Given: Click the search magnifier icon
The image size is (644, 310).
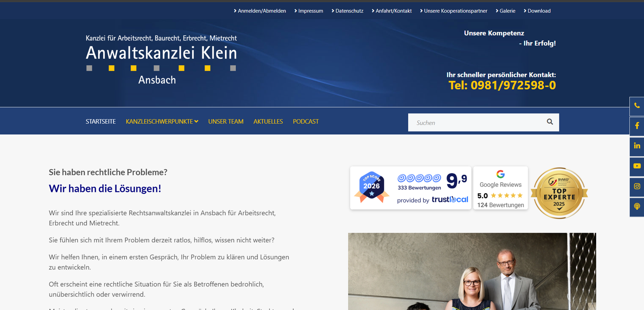Looking at the screenshot, I should pyautogui.click(x=550, y=122).
